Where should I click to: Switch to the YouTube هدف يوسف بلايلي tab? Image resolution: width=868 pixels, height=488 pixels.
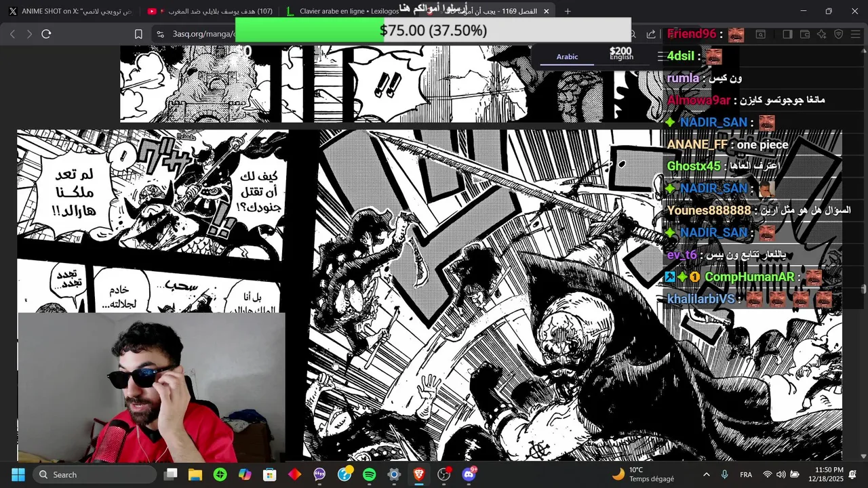(210, 11)
